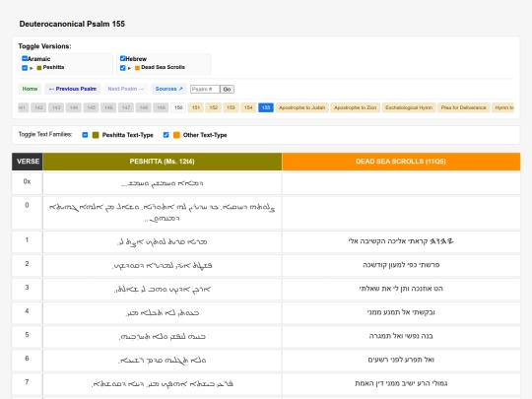Click the orange Dead Sea Scrolls swatch
This screenshot has height=399, width=532.
click(137, 68)
